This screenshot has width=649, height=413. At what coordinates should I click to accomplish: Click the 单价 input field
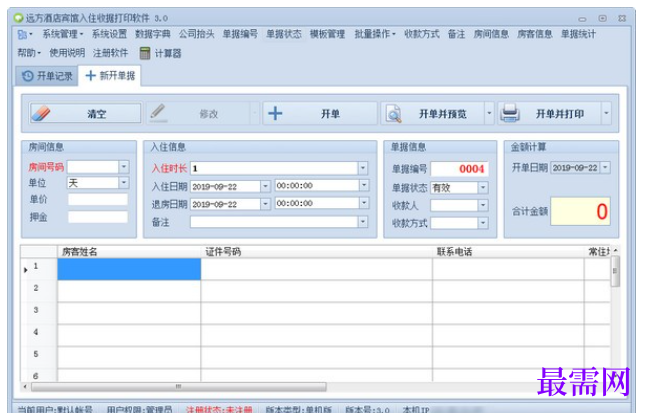click(98, 199)
